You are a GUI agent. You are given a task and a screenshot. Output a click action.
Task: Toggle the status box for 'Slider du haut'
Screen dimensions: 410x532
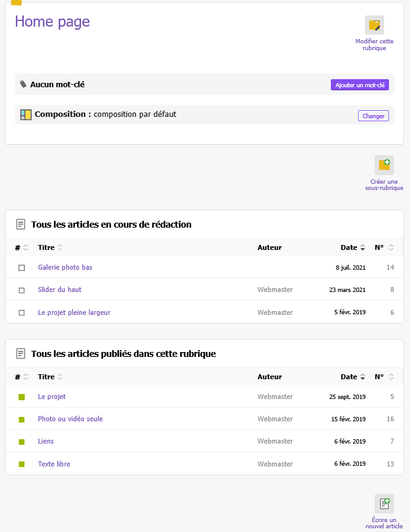click(x=22, y=290)
